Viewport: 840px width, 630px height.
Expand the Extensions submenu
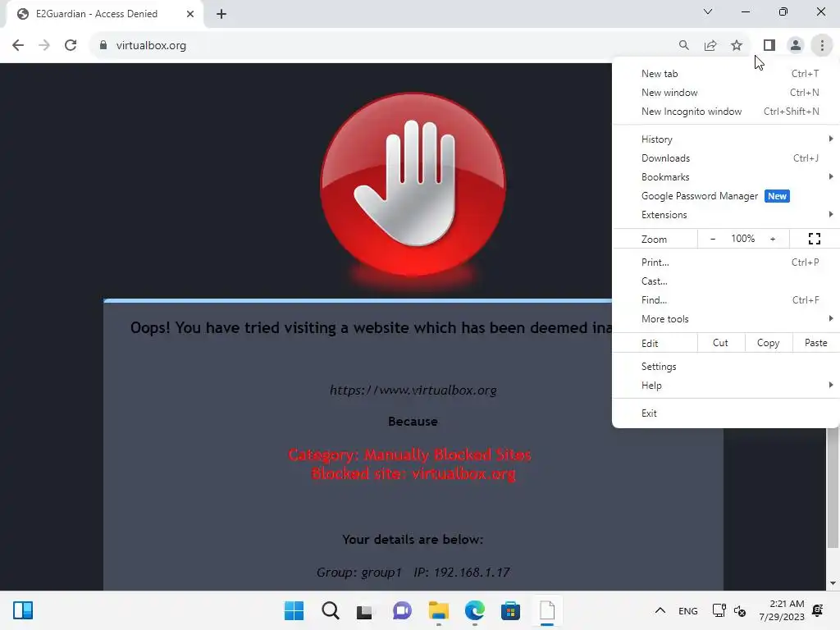tap(726, 215)
